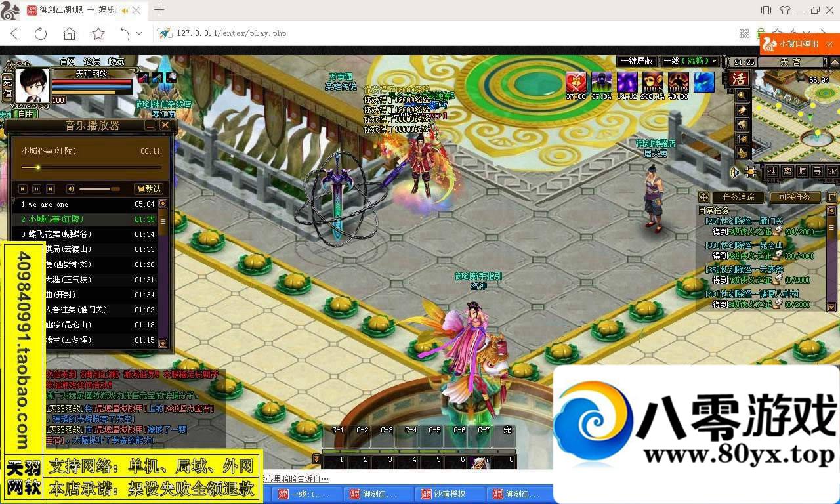Open a new browser tab
This screenshot has height=504, width=840.
click(159, 10)
